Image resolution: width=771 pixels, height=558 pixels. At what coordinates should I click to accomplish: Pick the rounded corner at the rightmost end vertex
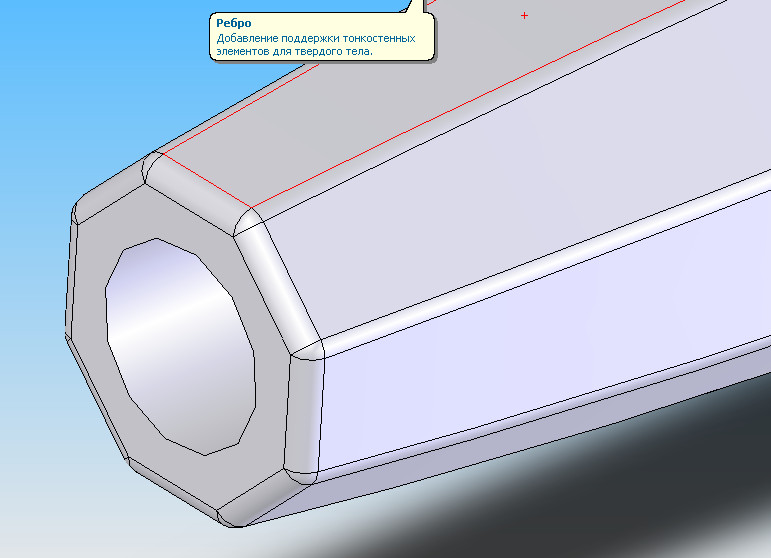pyautogui.click(x=308, y=350)
